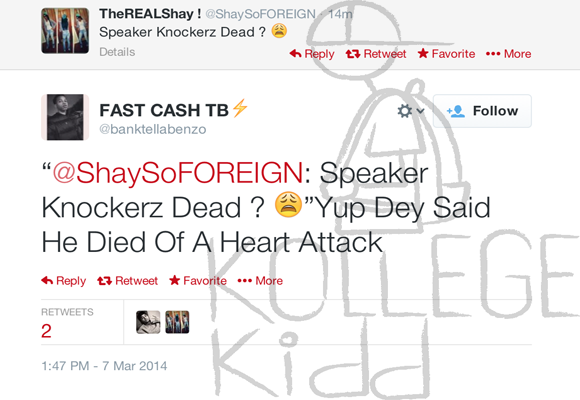Open the gear settings dropdown
The width and height of the screenshot is (580, 400).
tap(410, 111)
